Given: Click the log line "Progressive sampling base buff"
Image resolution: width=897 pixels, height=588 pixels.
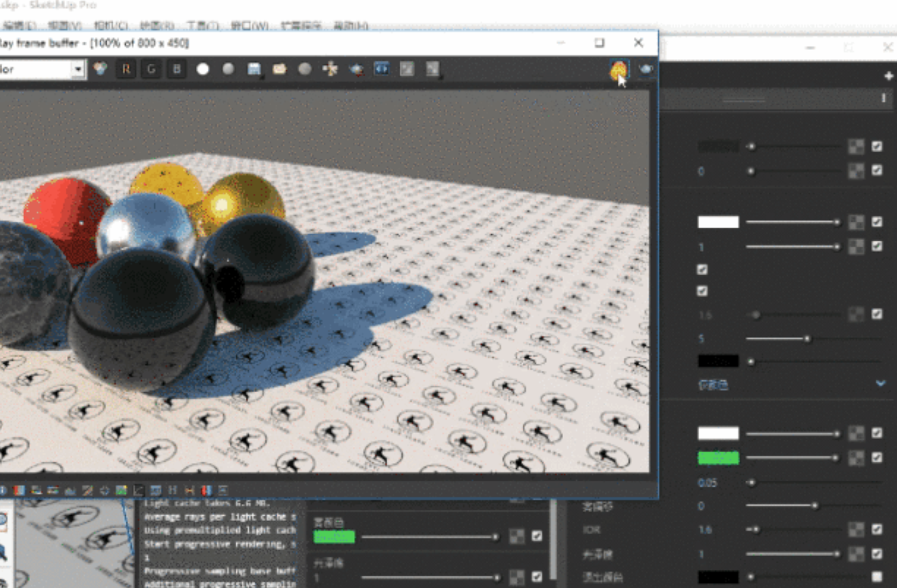Looking at the screenshot, I should point(220,571).
